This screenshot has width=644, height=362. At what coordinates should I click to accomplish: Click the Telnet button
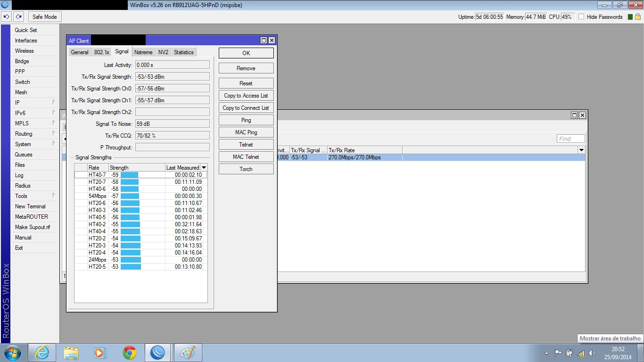tap(246, 145)
